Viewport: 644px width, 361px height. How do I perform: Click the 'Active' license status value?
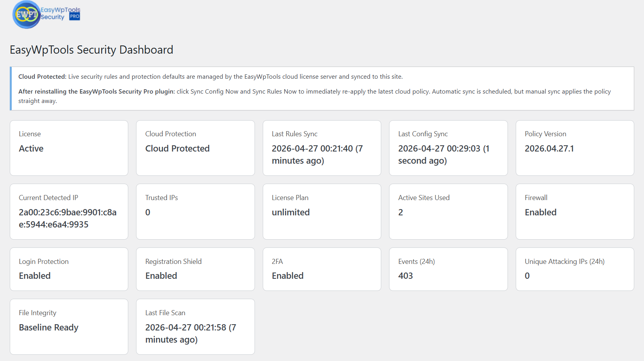tap(31, 148)
